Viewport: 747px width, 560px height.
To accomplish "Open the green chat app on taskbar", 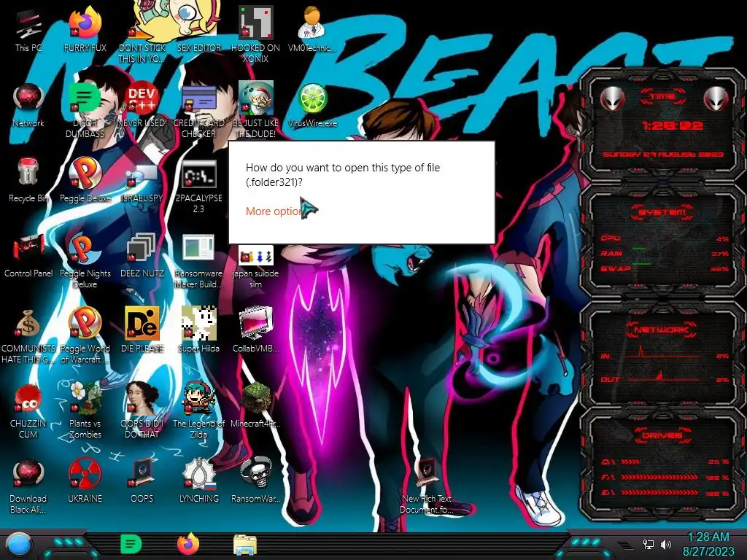I will pyautogui.click(x=131, y=544).
